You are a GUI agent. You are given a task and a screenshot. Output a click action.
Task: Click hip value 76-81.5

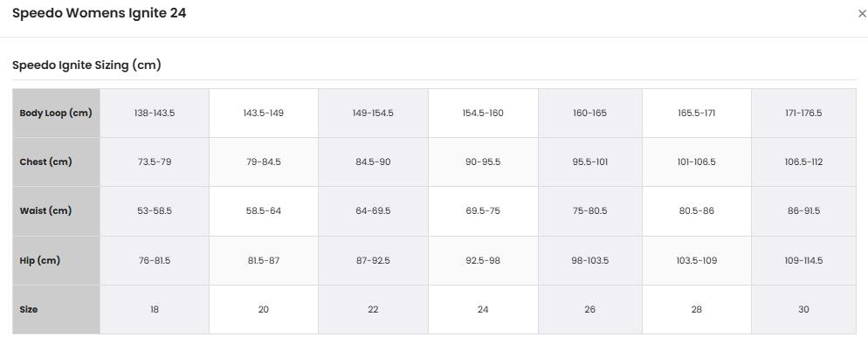(155, 260)
